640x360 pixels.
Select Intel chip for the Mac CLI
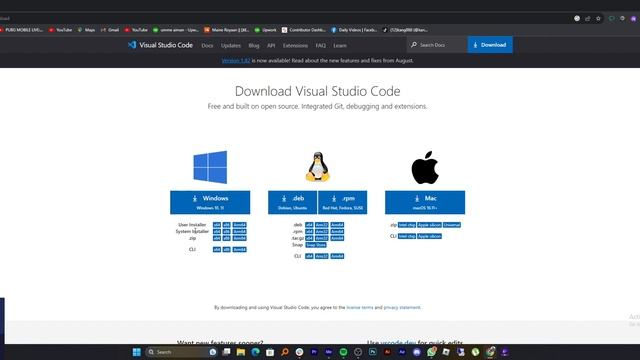(407, 236)
